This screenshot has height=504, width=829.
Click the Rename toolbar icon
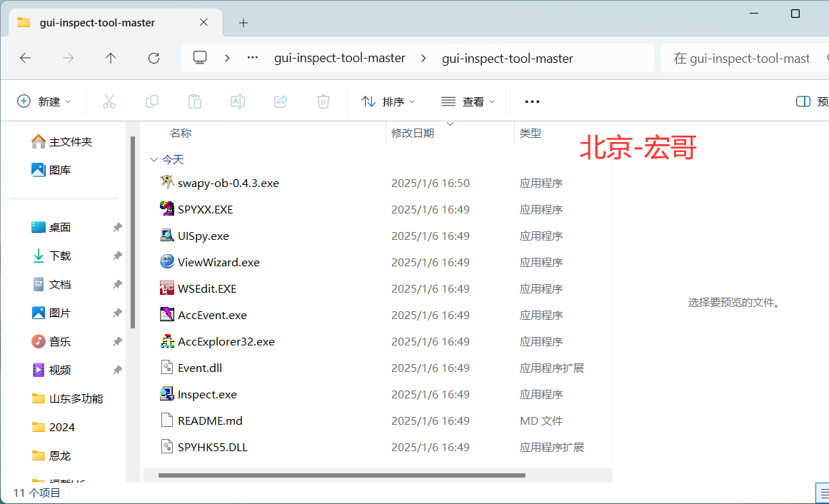237,101
